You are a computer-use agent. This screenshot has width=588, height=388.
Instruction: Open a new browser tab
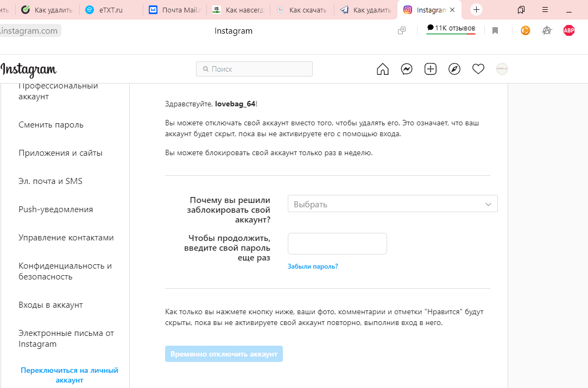[x=476, y=10]
